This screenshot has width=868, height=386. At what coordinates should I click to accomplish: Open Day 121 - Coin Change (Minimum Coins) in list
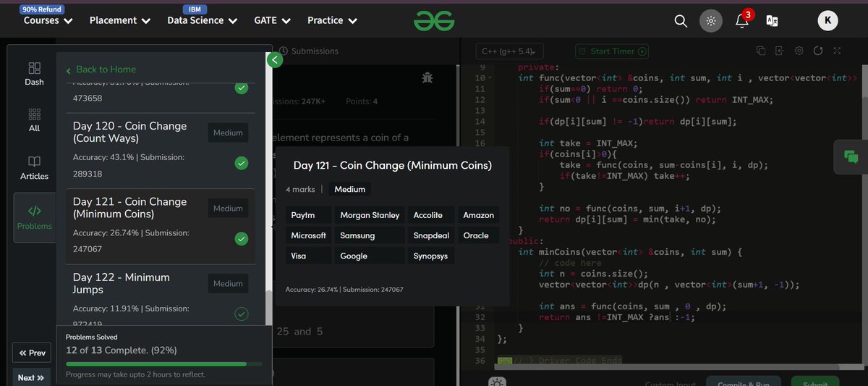pos(129,208)
